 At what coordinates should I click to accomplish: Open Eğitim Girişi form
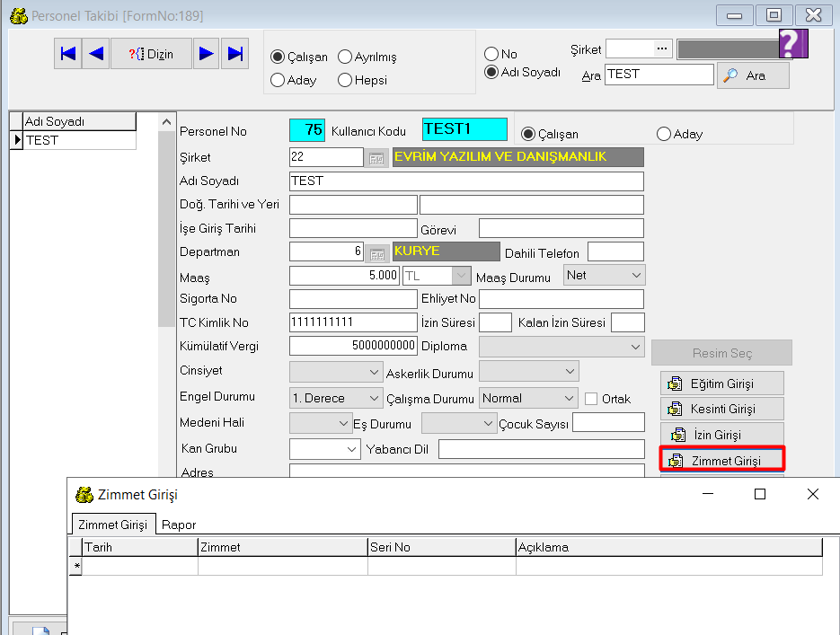pos(722,384)
